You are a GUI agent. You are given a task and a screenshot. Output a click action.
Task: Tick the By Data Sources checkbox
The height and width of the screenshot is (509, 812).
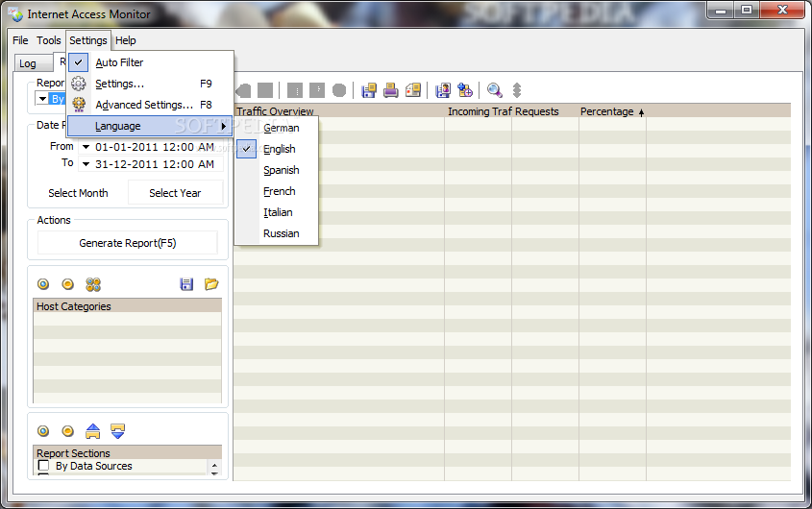(x=43, y=466)
